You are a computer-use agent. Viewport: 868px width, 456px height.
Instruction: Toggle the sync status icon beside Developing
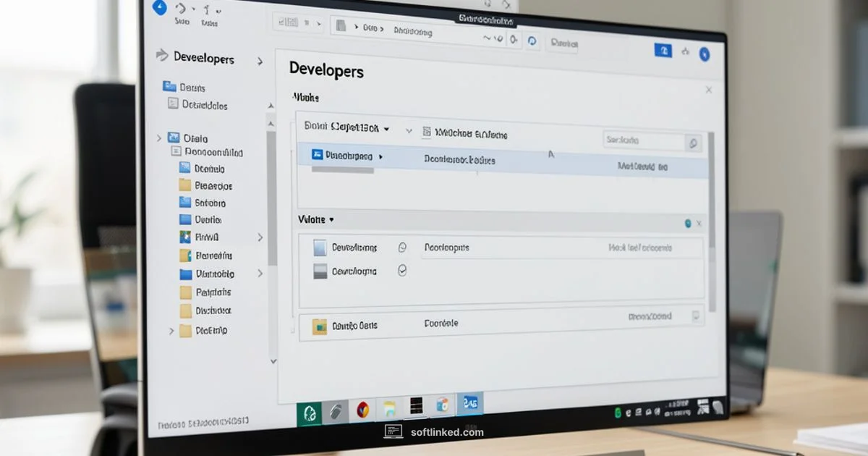[x=403, y=270]
